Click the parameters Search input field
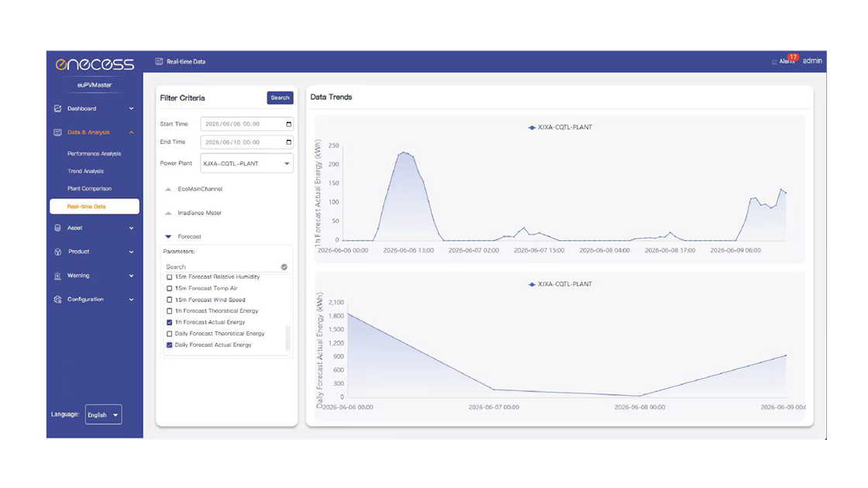The width and height of the screenshot is (868, 488). coord(222,266)
